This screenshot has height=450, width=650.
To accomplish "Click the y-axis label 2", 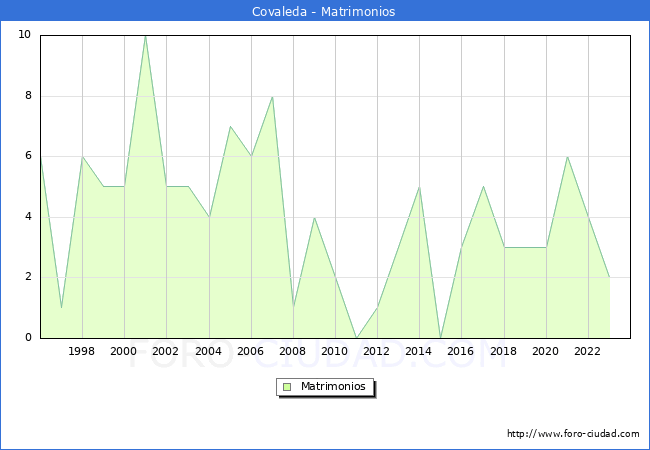I will click(x=28, y=277).
